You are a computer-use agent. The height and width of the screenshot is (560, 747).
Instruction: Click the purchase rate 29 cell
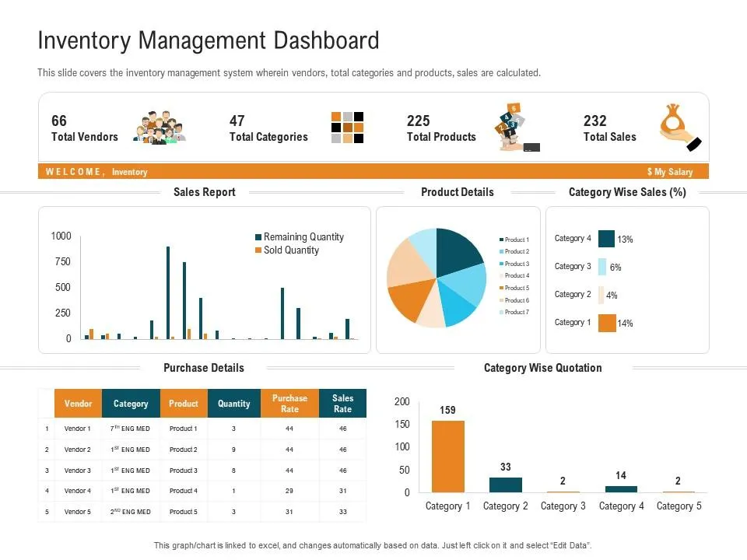(x=289, y=491)
